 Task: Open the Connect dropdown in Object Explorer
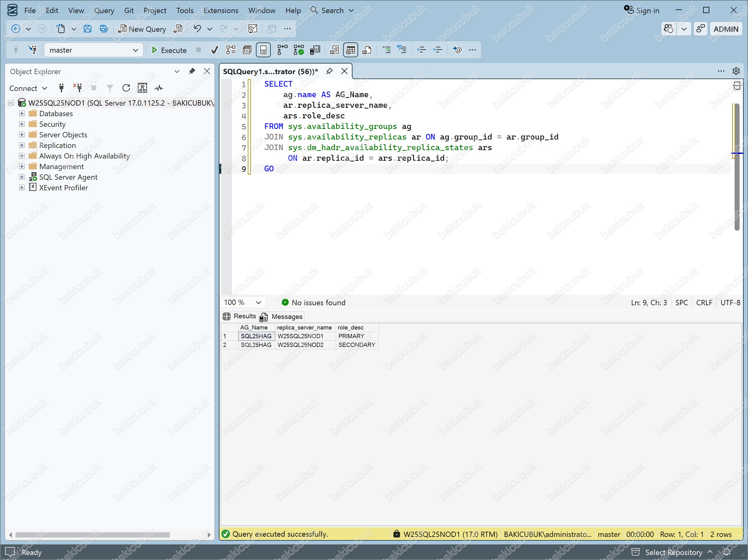point(28,88)
